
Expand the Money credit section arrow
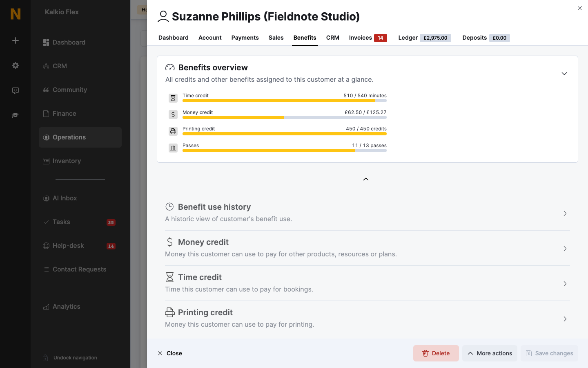[565, 249]
